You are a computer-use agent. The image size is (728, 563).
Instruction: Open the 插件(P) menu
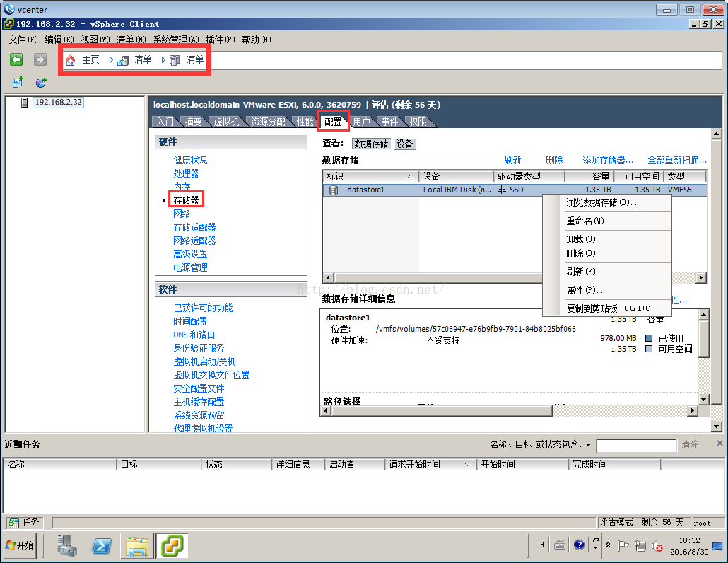click(x=221, y=40)
